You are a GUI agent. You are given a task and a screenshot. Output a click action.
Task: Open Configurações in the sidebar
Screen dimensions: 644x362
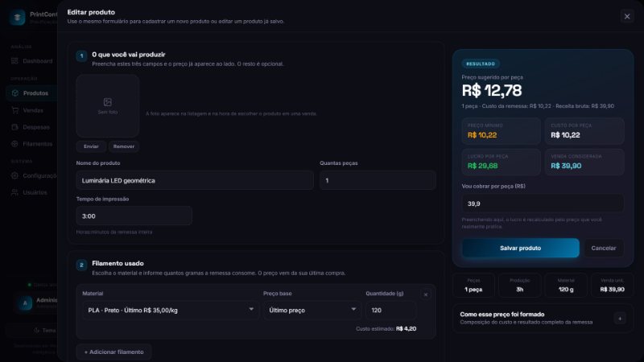pos(32,175)
